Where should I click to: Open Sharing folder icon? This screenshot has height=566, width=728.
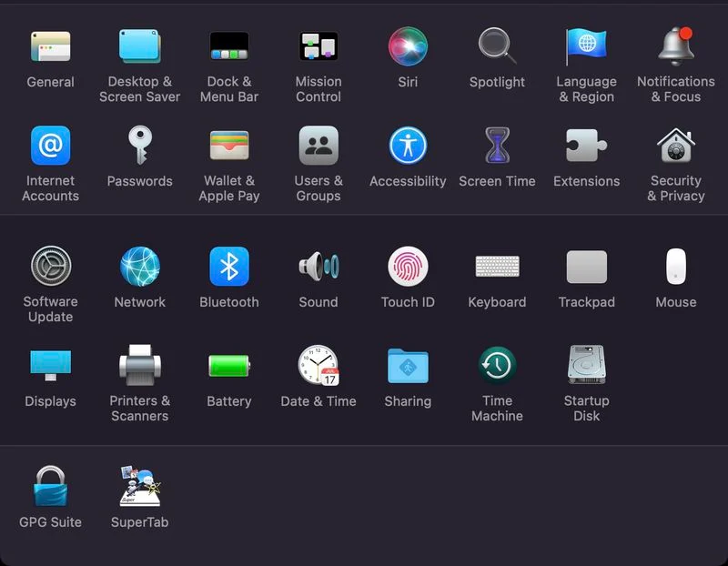pos(408,366)
